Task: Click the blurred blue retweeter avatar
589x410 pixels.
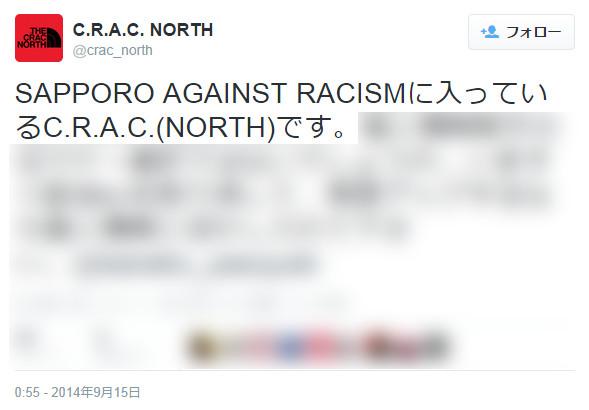Action: coord(288,346)
